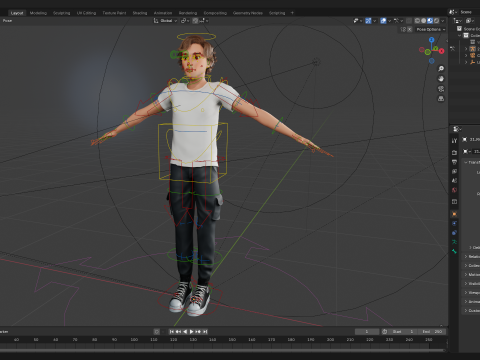The image size is (480, 360).
Task: Open the View Layer properties tab
Action: coord(454,171)
